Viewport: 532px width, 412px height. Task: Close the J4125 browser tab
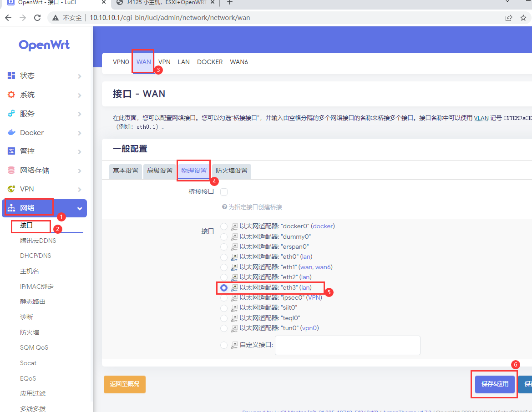tap(213, 2)
